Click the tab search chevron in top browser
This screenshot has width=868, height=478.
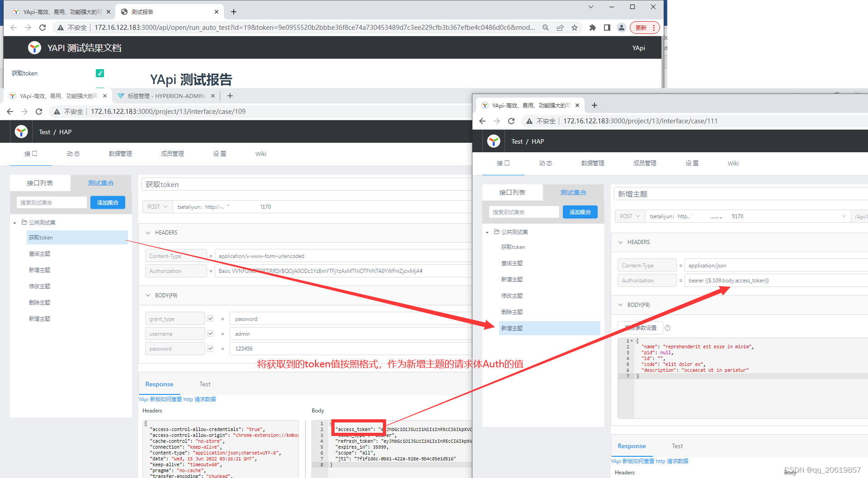[x=591, y=7]
